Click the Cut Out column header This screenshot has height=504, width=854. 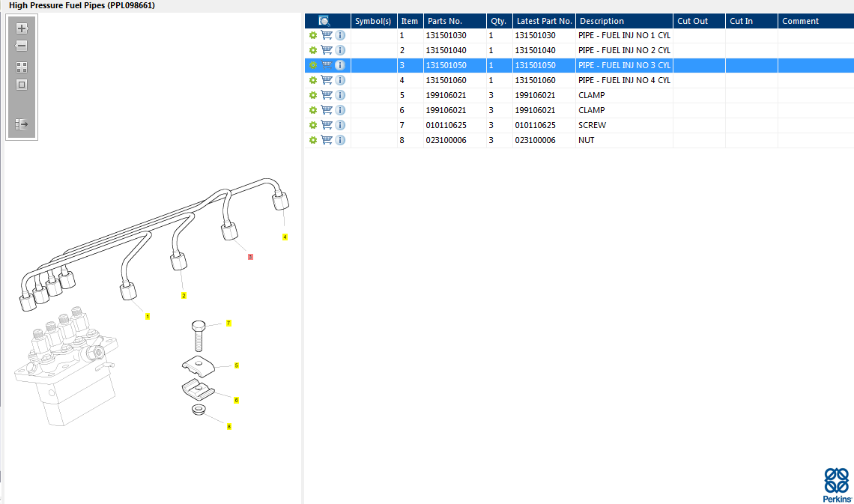click(x=700, y=21)
